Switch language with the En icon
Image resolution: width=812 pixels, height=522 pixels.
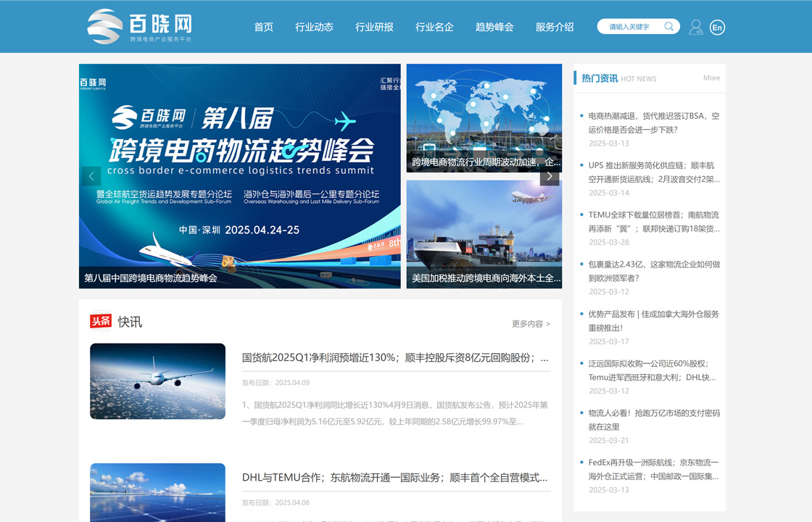tap(717, 28)
